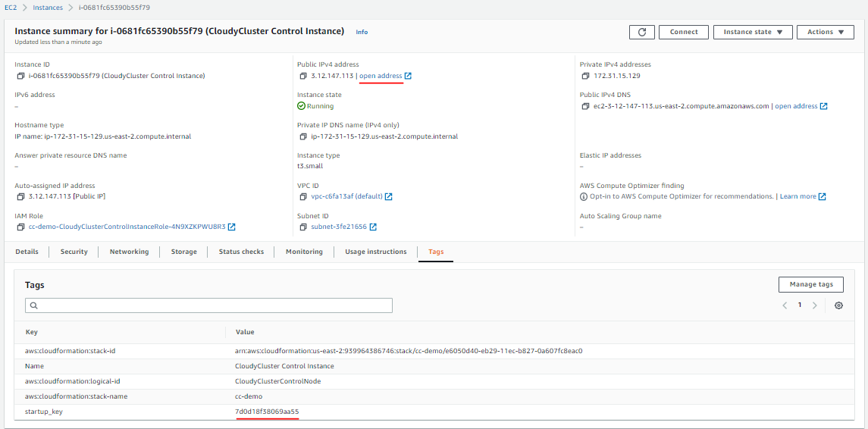Open the Usage instructions tab
This screenshot has width=868, height=429.
click(376, 252)
